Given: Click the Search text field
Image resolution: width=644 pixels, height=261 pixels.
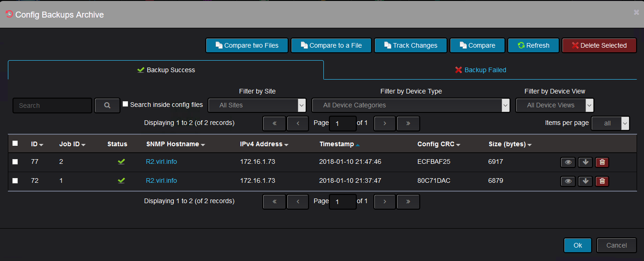Looking at the screenshot, I should point(52,106).
